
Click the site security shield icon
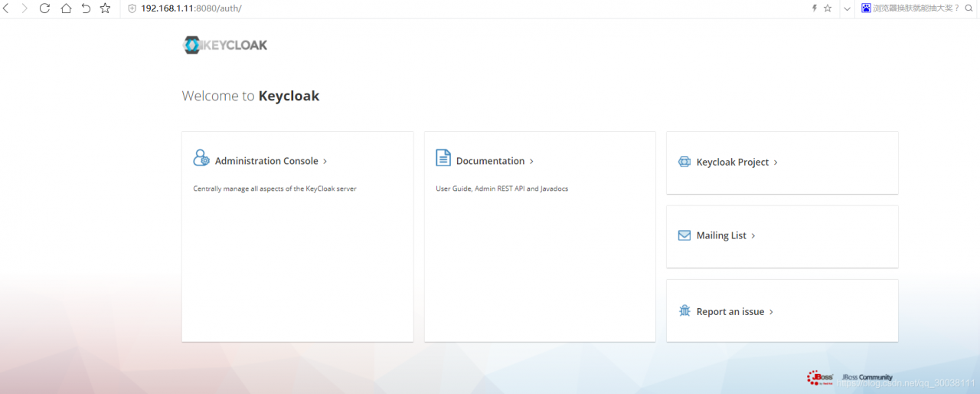(x=132, y=8)
